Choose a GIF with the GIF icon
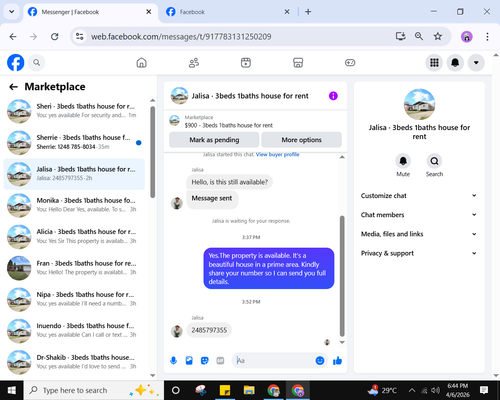 (220, 360)
